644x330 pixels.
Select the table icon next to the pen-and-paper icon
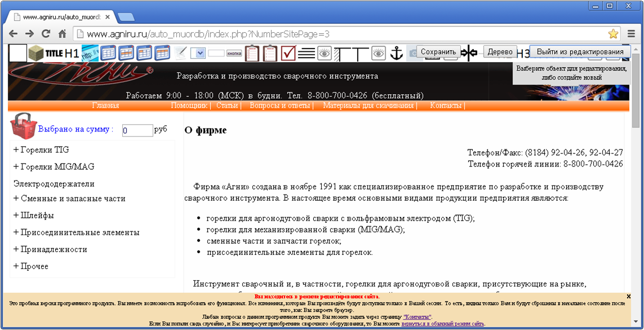coord(162,53)
